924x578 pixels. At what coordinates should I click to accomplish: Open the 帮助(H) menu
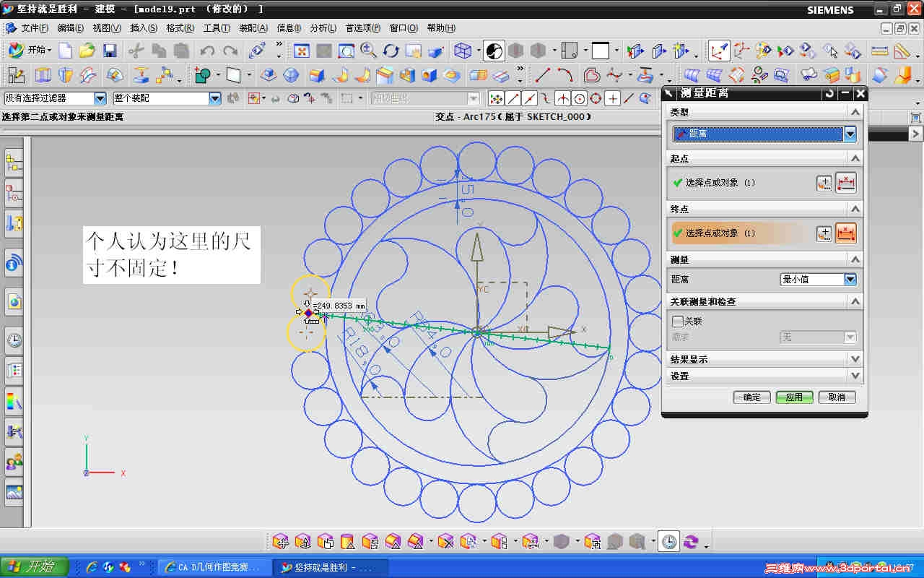pos(441,28)
